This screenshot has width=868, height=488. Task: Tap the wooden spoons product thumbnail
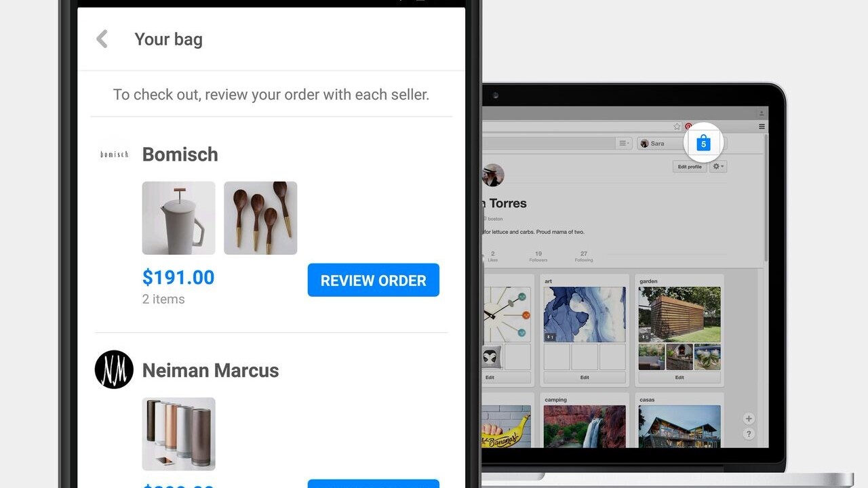[260, 218]
